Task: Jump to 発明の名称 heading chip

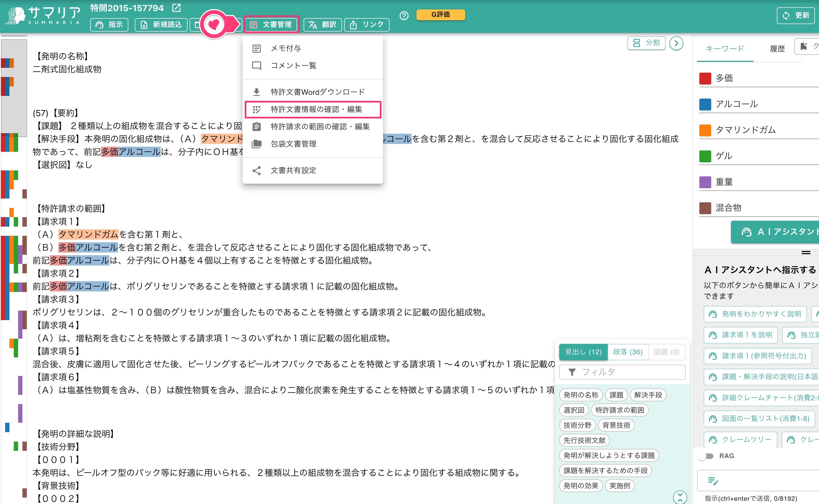Action: [581, 395]
